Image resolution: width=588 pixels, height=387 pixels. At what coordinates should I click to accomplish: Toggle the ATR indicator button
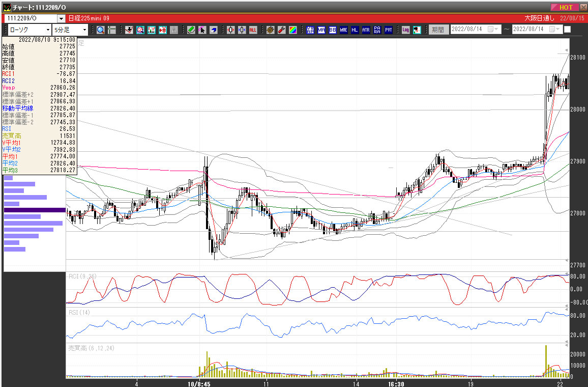(x=366, y=30)
